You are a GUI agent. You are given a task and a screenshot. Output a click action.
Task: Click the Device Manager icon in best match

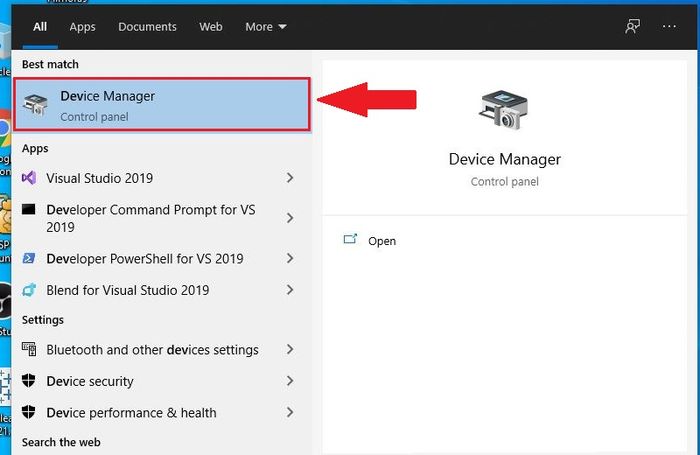(x=36, y=104)
